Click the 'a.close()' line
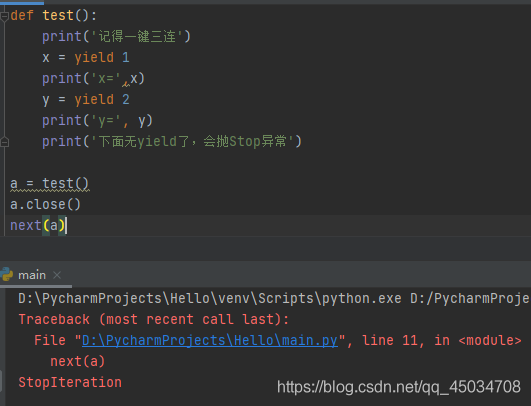531x406 pixels. click(45, 205)
